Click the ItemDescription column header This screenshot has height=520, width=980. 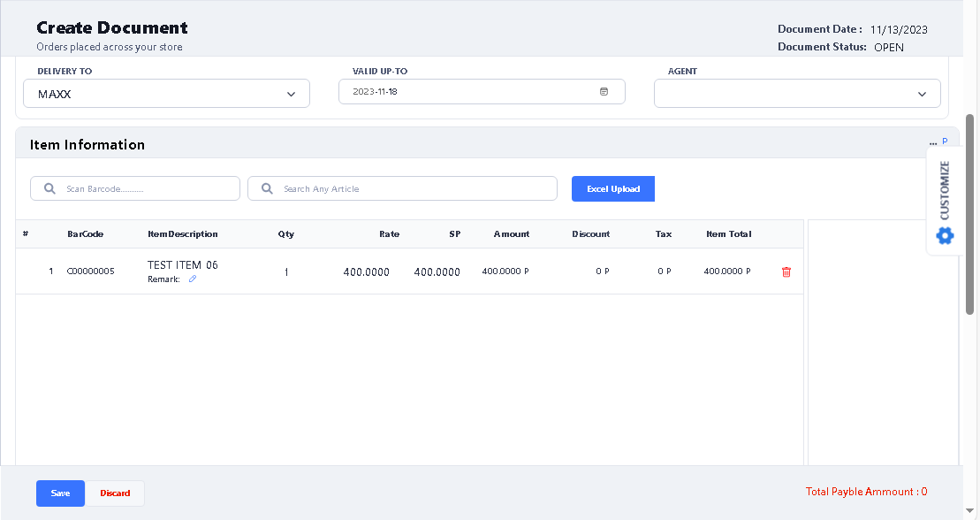[x=183, y=234]
